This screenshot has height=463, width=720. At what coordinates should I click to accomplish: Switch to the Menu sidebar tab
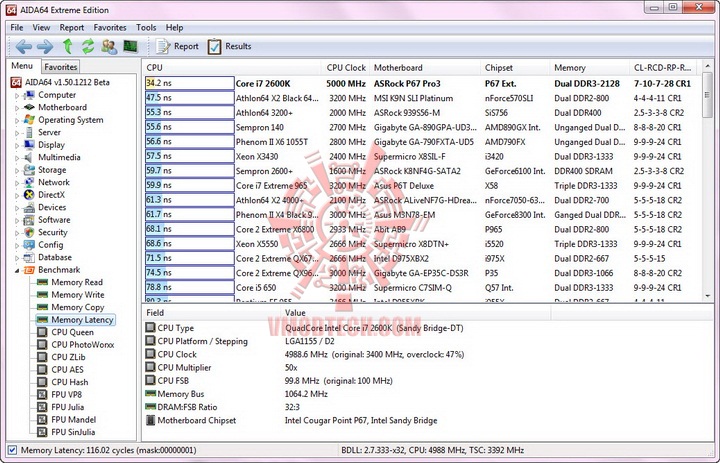(22, 66)
